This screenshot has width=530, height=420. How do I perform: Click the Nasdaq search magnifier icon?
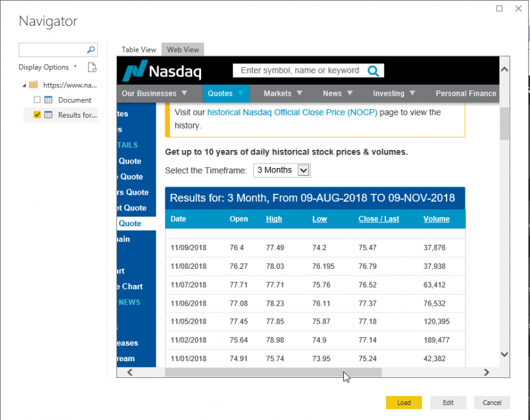click(373, 70)
